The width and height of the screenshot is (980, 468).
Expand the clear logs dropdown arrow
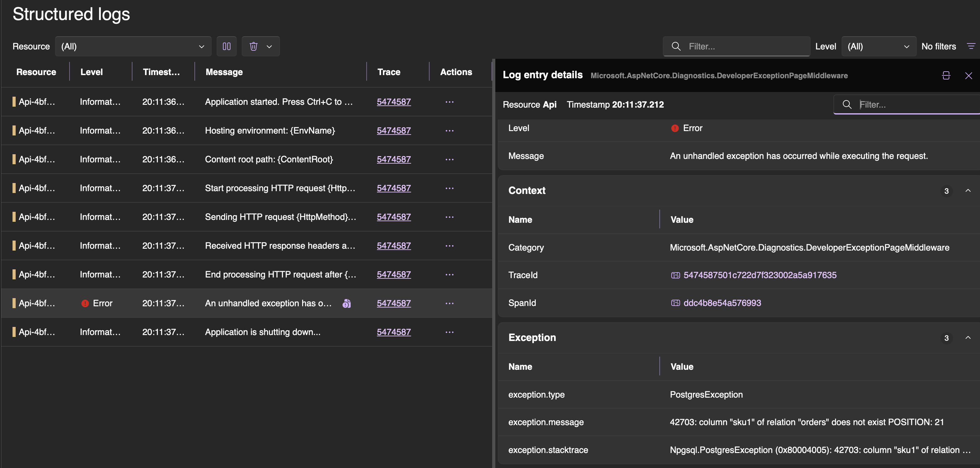click(269, 46)
